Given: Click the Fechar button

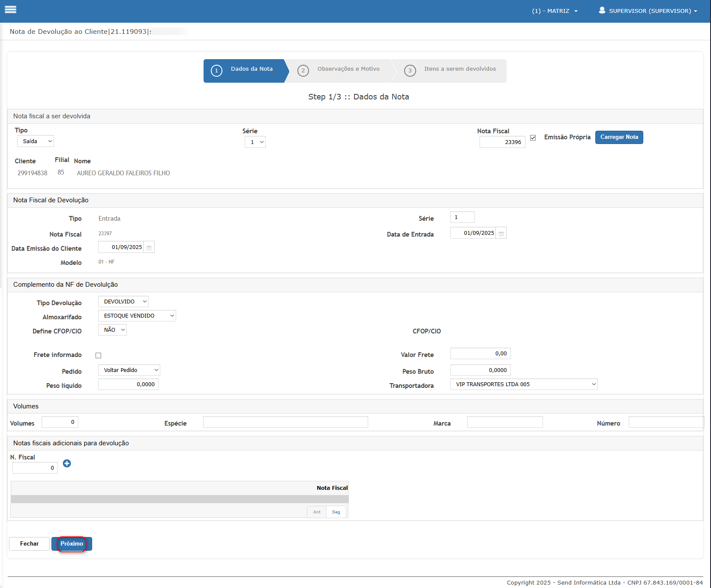Looking at the screenshot, I should (29, 543).
